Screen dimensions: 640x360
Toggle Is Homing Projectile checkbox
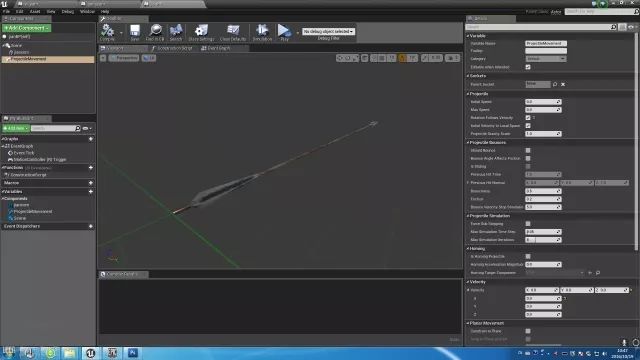coord(528,256)
